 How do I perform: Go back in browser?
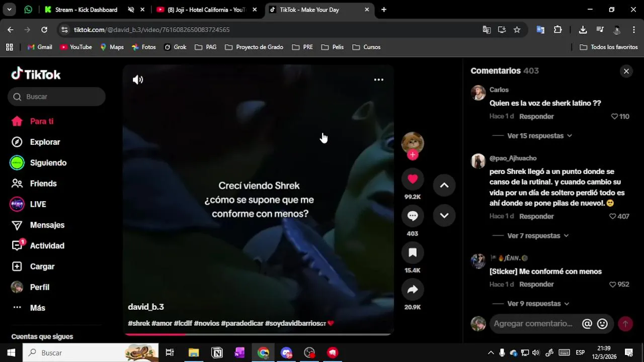[x=11, y=30]
